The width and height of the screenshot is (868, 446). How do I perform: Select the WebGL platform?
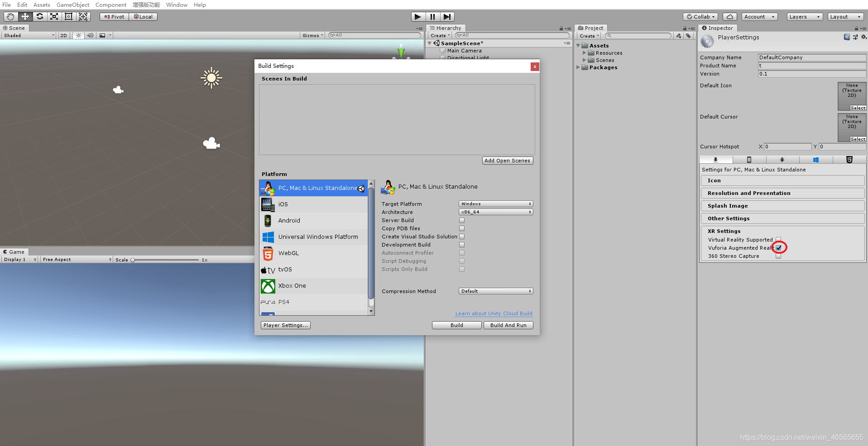[x=313, y=253]
